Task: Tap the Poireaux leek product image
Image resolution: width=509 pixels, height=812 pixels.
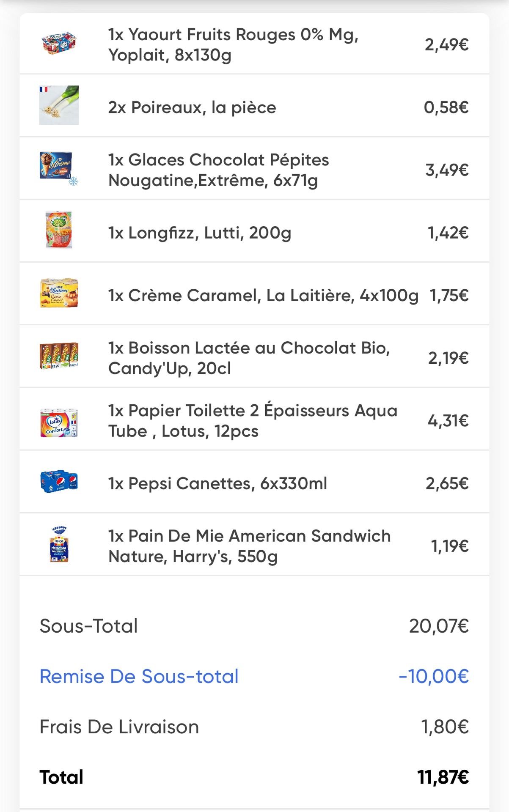Action: pyautogui.click(x=59, y=105)
